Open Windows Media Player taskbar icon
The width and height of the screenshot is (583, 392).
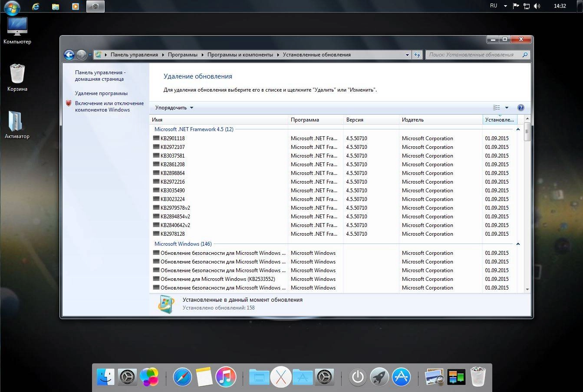[x=76, y=7]
